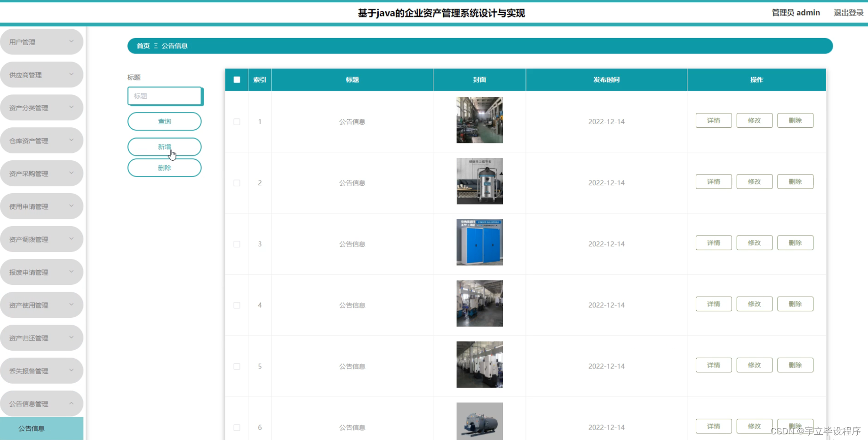Click 删除 for row 5
Viewport: 868px width, 440px height.
tap(795, 365)
